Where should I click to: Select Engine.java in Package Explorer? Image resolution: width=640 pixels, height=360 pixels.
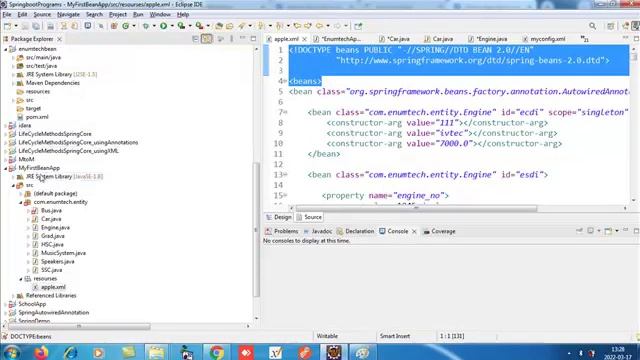[55, 228]
